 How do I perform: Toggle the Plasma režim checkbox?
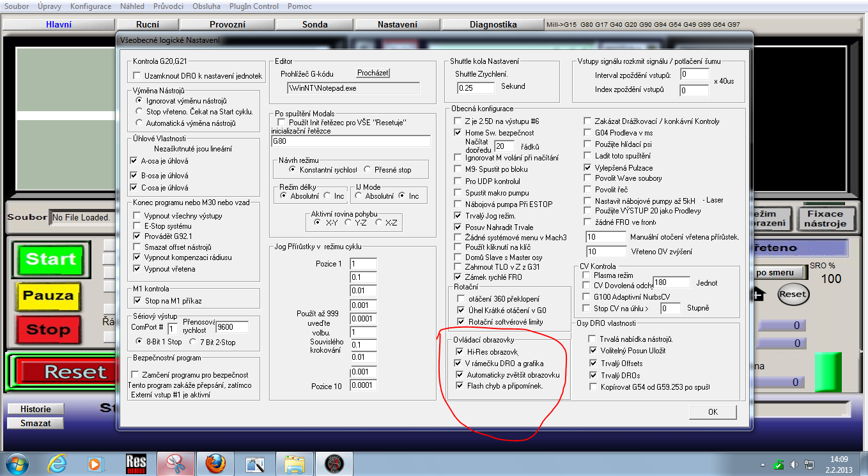[x=587, y=275]
